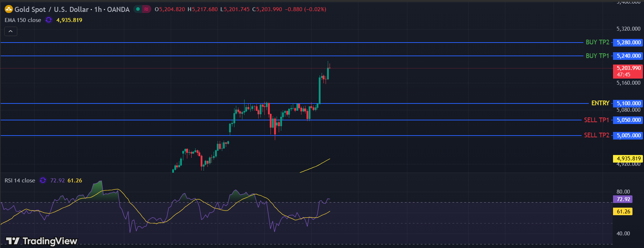Click the pink approximate-data indicator icon
The image size is (644, 248).
(x=146, y=9)
